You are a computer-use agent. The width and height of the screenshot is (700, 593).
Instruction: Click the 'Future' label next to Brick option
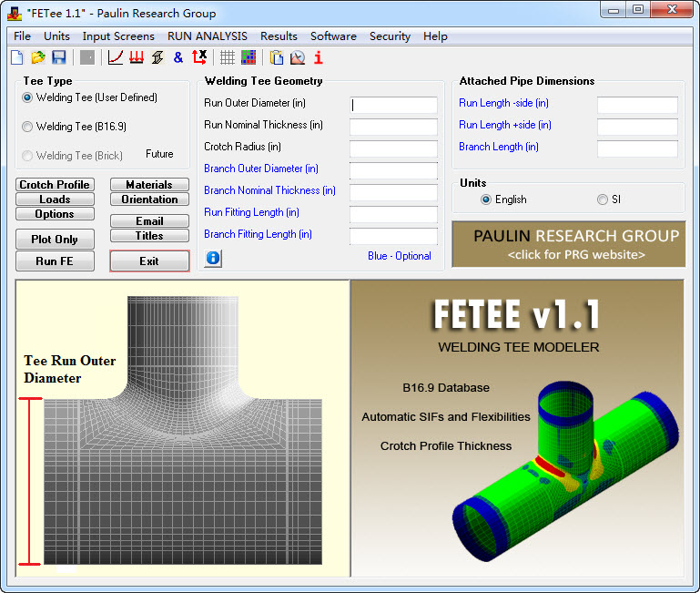(x=159, y=154)
